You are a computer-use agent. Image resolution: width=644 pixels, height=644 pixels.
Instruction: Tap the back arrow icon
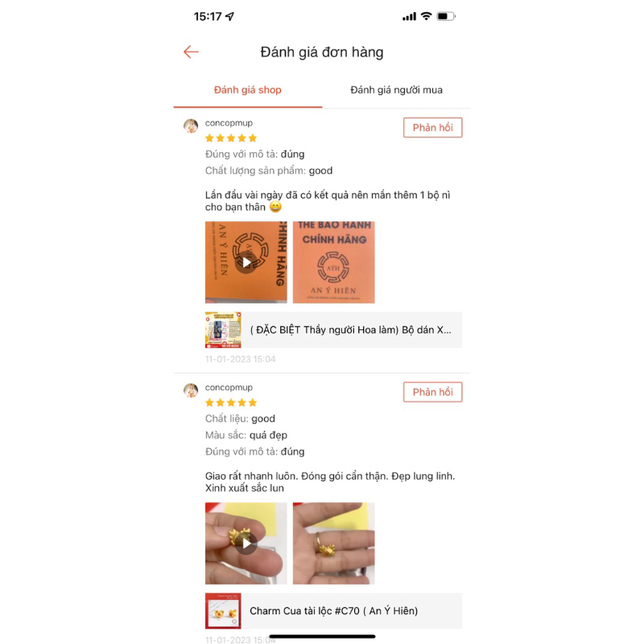point(191,52)
